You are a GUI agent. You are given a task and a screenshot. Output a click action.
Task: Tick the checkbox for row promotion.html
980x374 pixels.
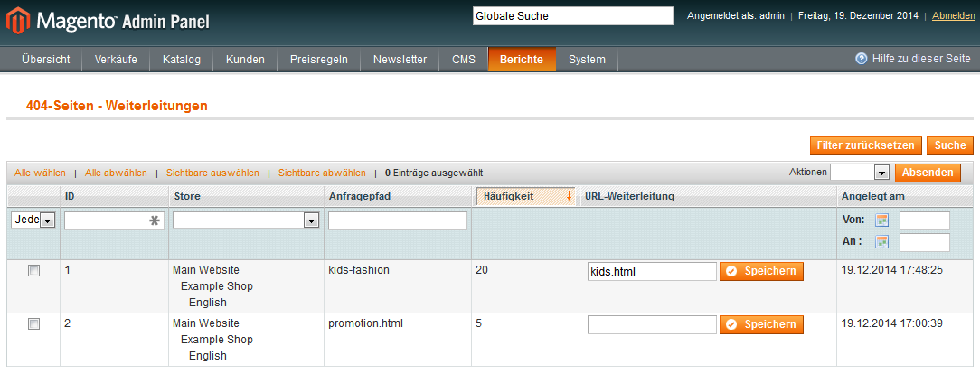click(x=33, y=324)
